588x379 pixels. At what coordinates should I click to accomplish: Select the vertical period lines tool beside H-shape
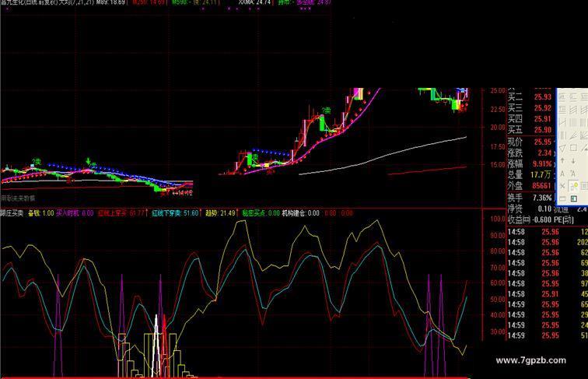point(573,123)
